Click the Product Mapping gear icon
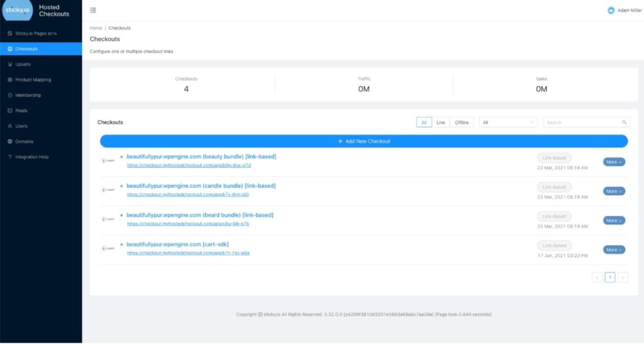The image size is (644, 344). click(10, 80)
